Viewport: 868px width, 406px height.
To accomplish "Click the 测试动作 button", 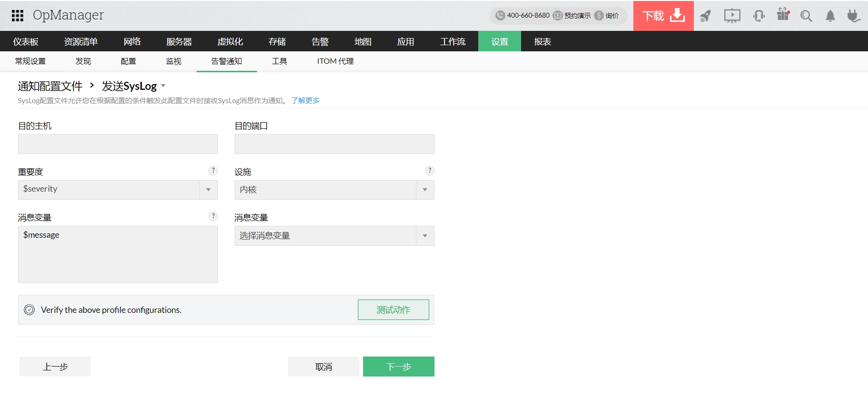I will 394,310.
